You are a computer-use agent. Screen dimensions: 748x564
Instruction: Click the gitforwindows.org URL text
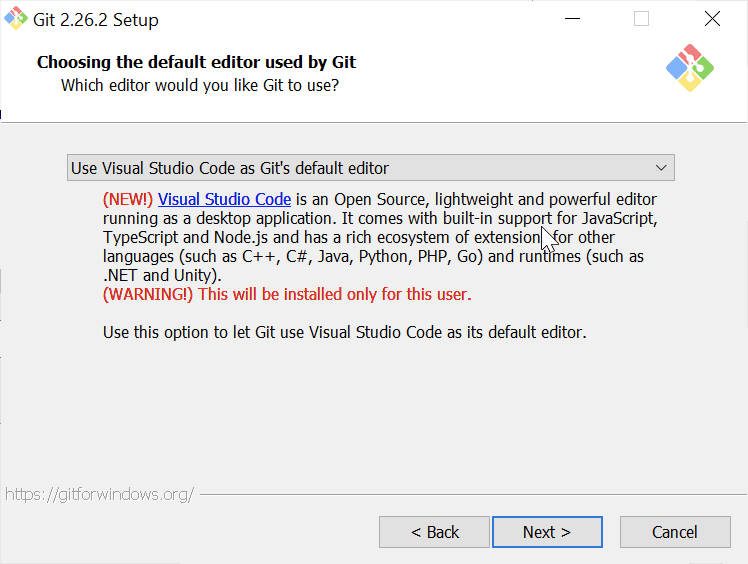[99, 494]
